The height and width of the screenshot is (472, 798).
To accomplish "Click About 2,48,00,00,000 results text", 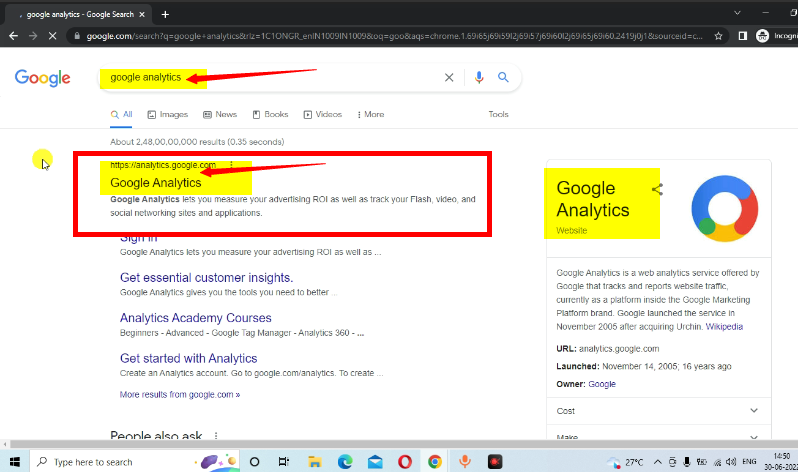I will (197, 142).
